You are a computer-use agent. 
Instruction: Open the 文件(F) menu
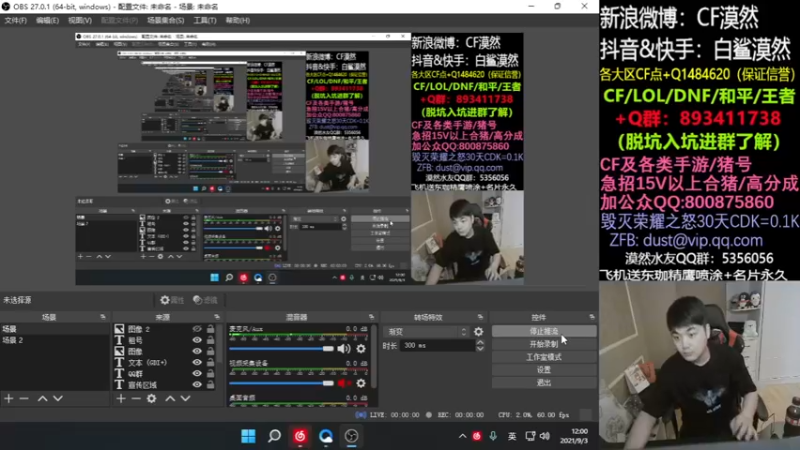pyautogui.click(x=15, y=20)
